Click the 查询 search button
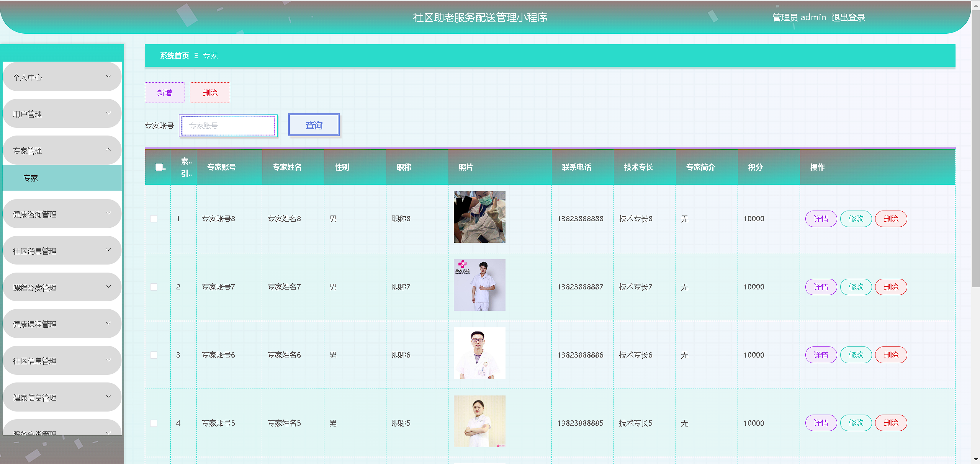 [314, 125]
